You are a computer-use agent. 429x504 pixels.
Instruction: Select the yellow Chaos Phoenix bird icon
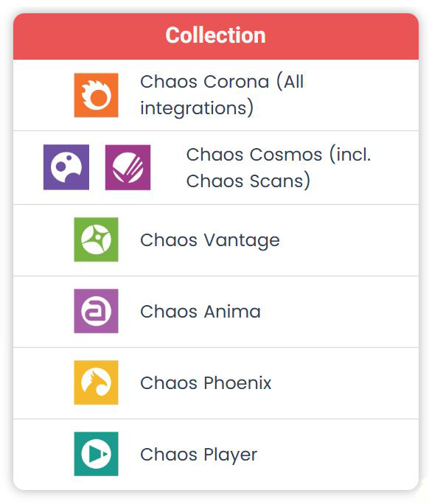pyautogui.click(x=96, y=382)
